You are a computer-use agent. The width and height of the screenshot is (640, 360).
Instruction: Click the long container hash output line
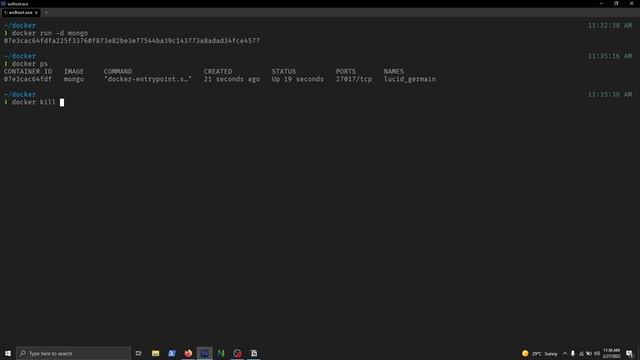132,41
